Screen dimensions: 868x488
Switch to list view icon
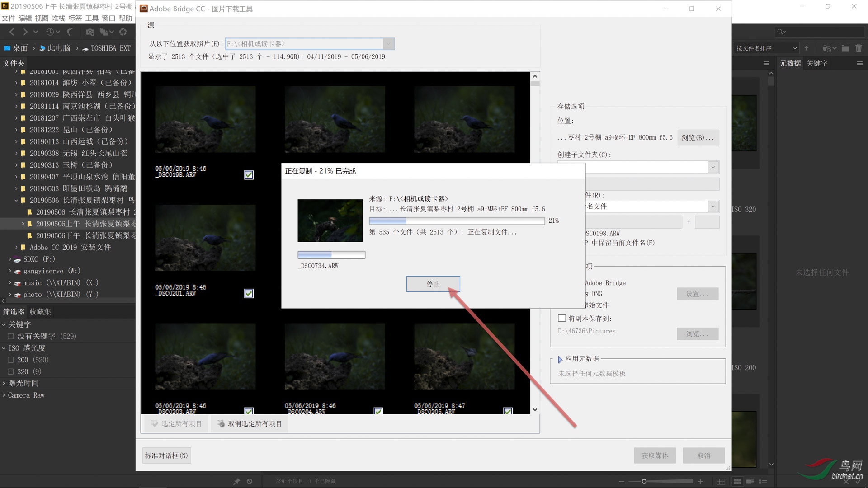763,482
